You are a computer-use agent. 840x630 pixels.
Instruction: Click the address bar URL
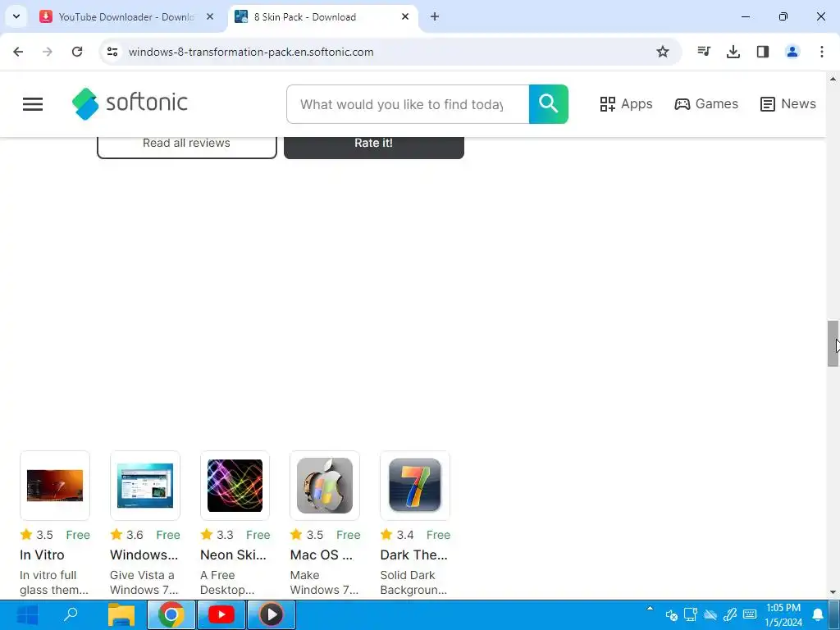[x=251, y=52]
